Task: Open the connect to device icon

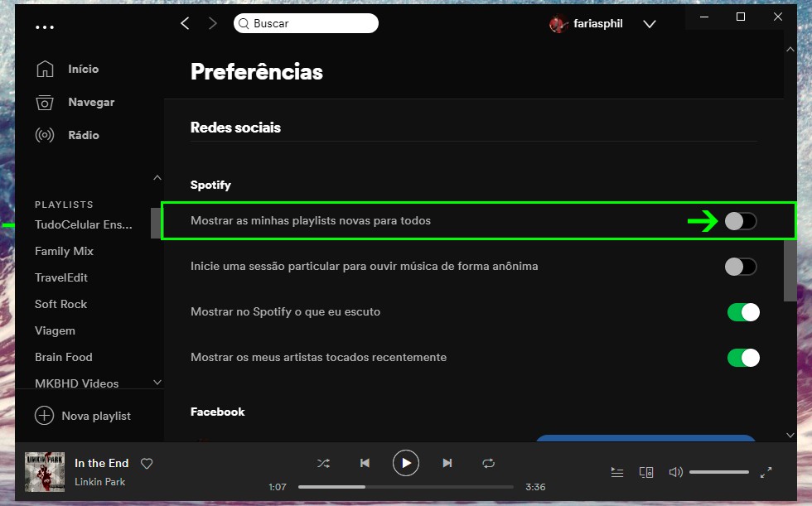Action: [646, 472]
